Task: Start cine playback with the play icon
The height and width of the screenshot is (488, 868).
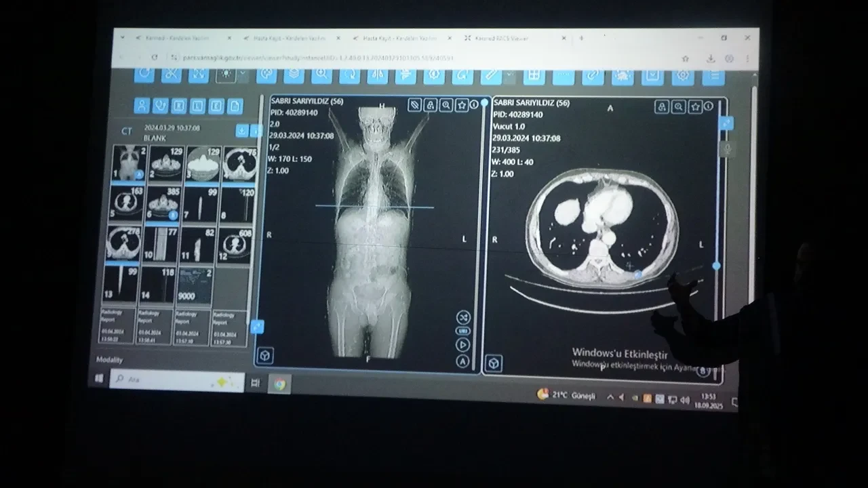Action: point(462,344)
